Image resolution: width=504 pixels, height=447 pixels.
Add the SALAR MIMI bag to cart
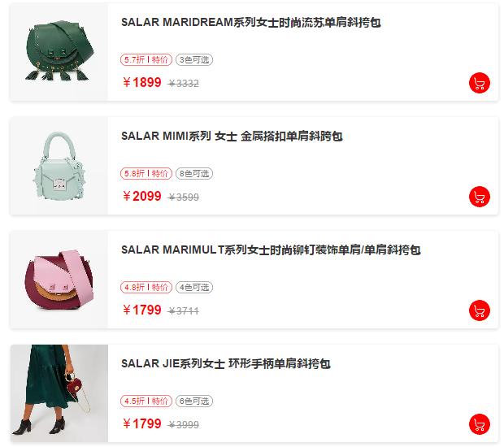480,197
